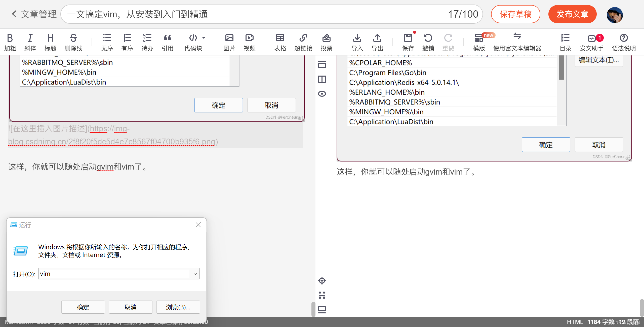
Task: Insert a table
Action: point(280,42)
